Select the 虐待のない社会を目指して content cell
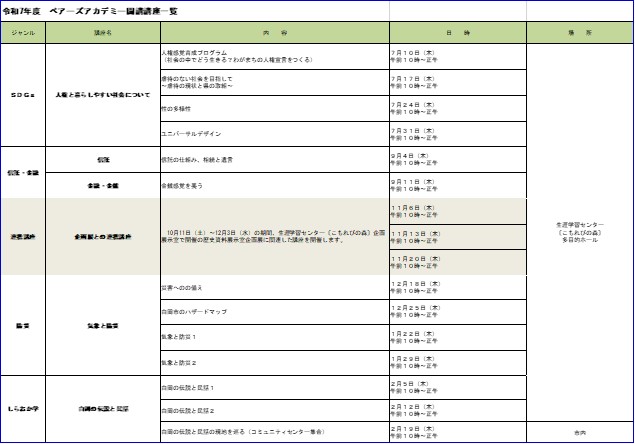635x444 pixels. pyautogui.click(x=275, y=82)
